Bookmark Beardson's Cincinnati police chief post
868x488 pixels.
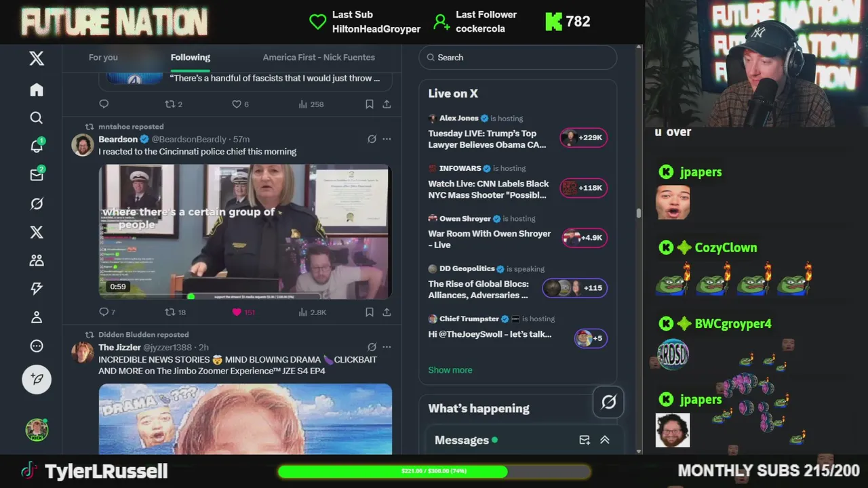(x=370, y=312)
